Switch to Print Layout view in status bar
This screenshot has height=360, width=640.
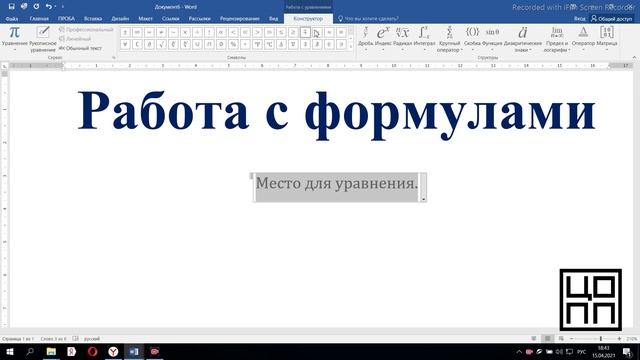[547, 339]
